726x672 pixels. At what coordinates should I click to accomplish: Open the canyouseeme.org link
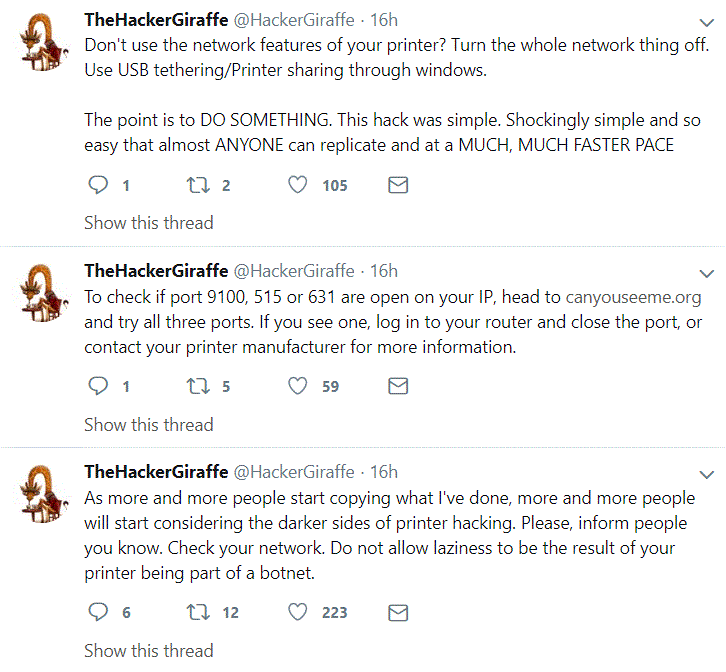[633, 297]
